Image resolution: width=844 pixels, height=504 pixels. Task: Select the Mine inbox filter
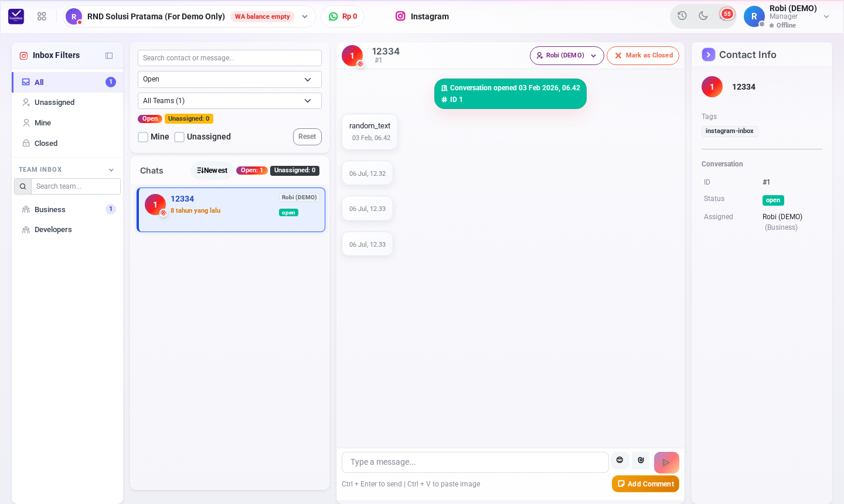pyautogui.click(x=68, y=123)
